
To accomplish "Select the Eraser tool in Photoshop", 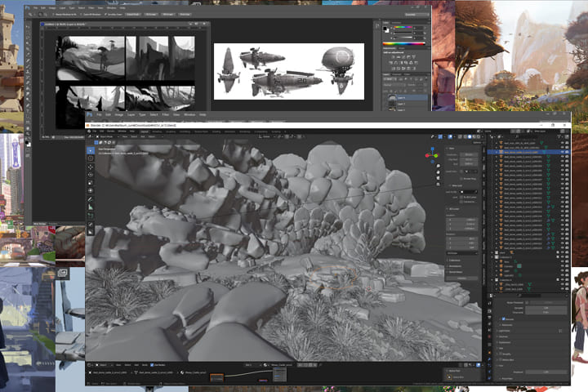I will pos(29,83).
